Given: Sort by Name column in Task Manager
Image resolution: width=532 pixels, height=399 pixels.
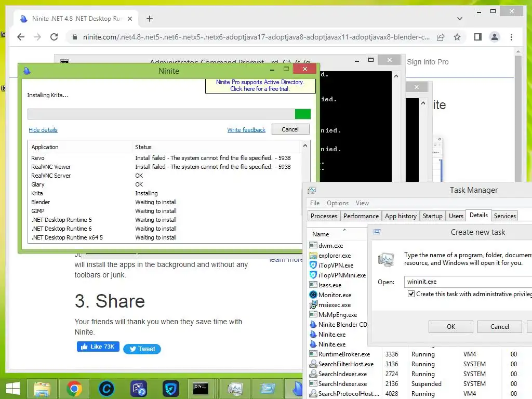Looking at the screenshot, I should 337,234.
